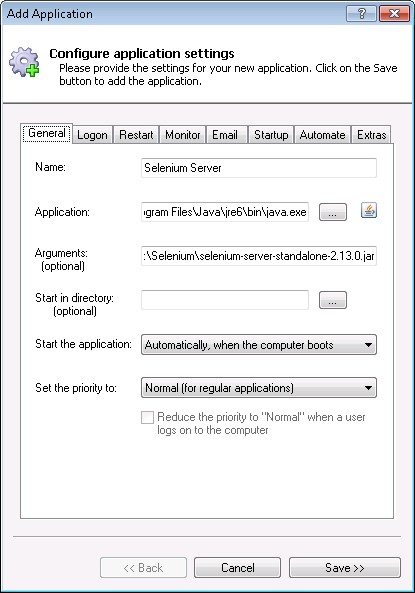Click the gear icon with green plus
Viewport: 415px width, 593px height.
(24, 62)
